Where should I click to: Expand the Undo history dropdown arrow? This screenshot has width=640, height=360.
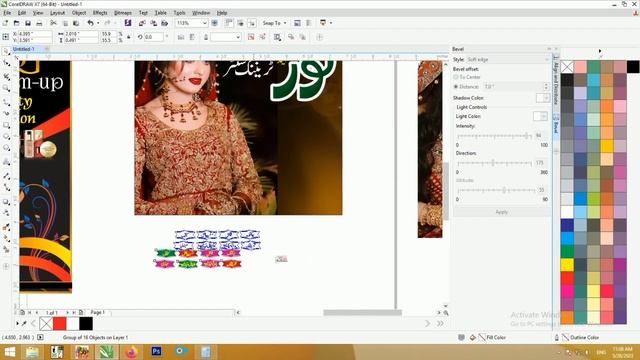(x=98, y=23)
